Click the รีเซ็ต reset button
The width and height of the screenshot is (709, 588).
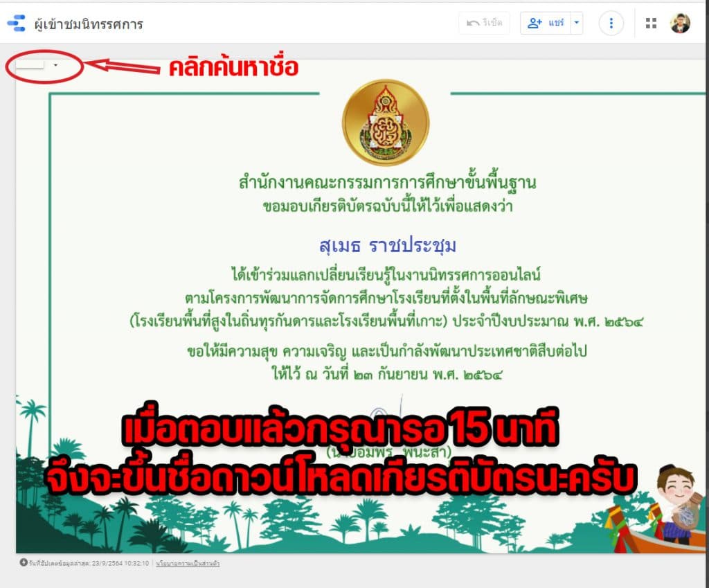(x=484, y=23)
